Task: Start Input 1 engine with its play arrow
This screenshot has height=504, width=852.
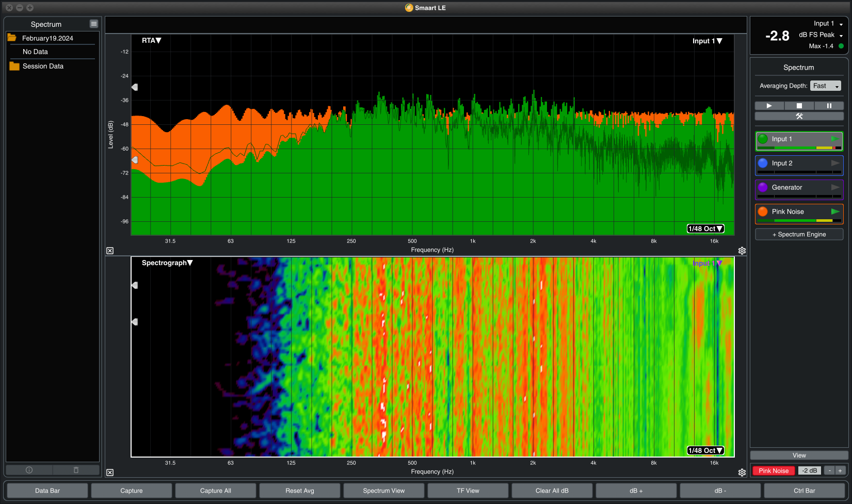Action: tap(835, 139)
